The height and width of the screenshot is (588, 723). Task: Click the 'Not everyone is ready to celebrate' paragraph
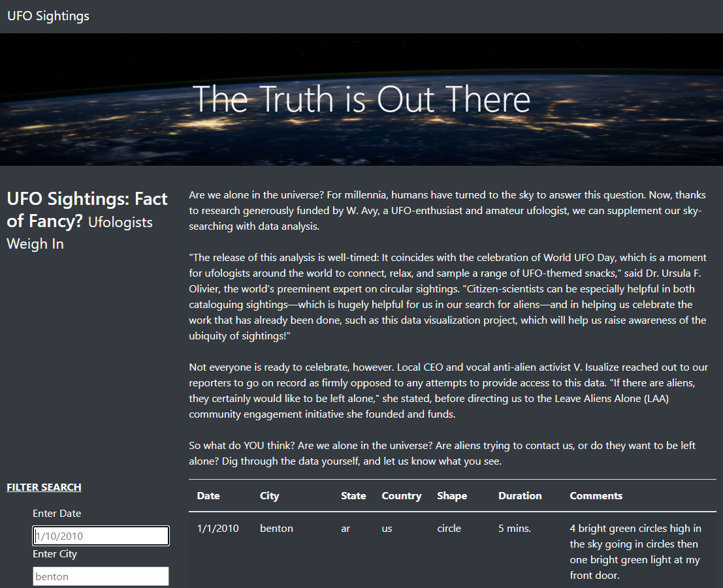[448, 391]
